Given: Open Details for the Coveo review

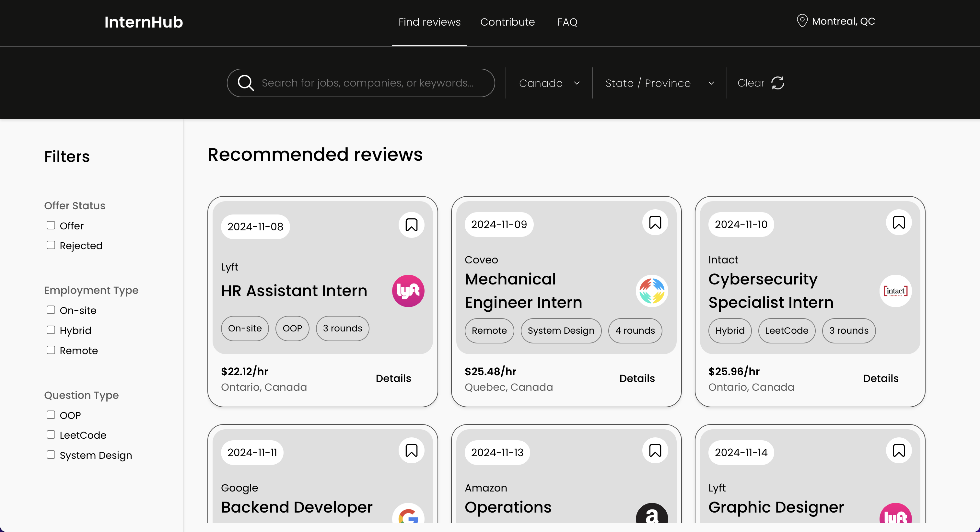Looking at the screenshot, I should pos(637,378).
